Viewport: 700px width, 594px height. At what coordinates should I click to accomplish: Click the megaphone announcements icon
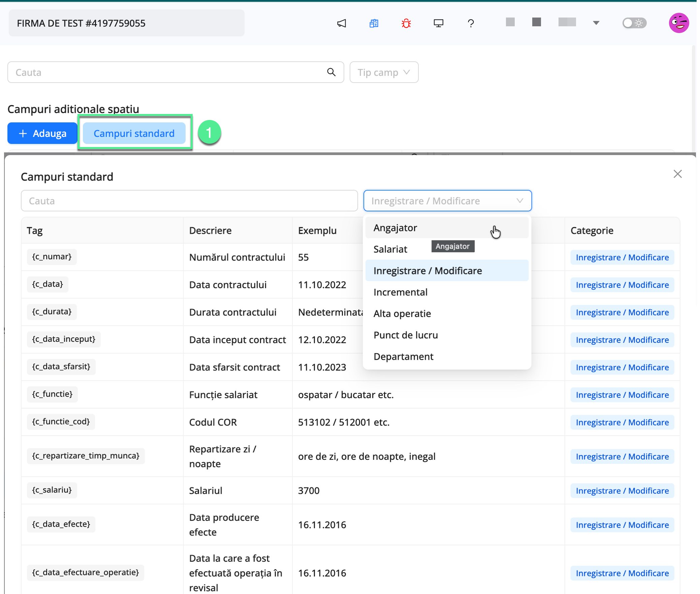342,23
